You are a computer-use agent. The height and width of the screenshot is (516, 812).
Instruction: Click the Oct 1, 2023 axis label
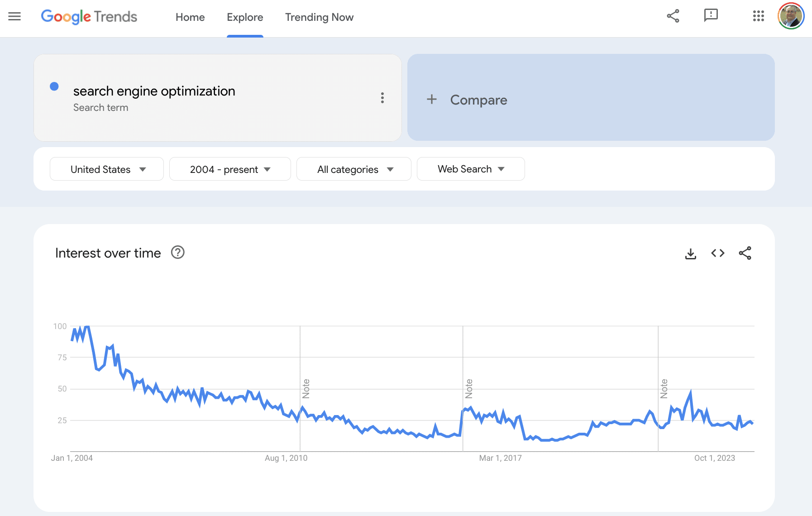point(715,458)
